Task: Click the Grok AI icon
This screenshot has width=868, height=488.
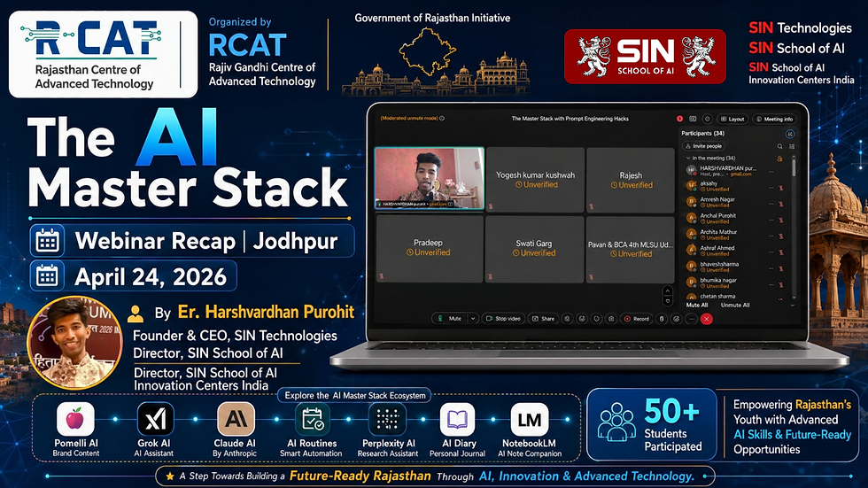Action: pyautogui.click(x=155, y=419)
